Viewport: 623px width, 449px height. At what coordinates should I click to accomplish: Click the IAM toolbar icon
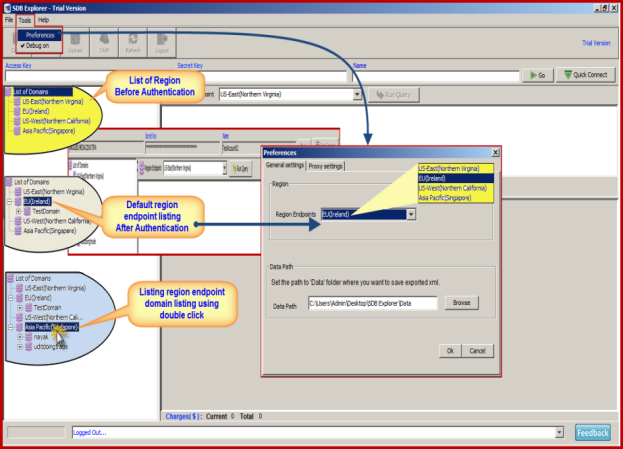click(x=104, y=43)
